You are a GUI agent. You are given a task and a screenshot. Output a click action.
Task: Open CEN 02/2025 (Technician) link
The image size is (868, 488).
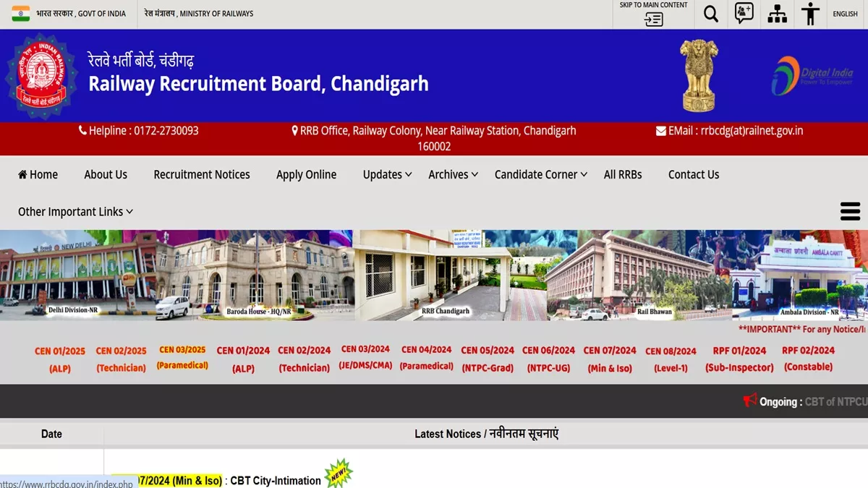pyautogui.click(x=122, y=359)
